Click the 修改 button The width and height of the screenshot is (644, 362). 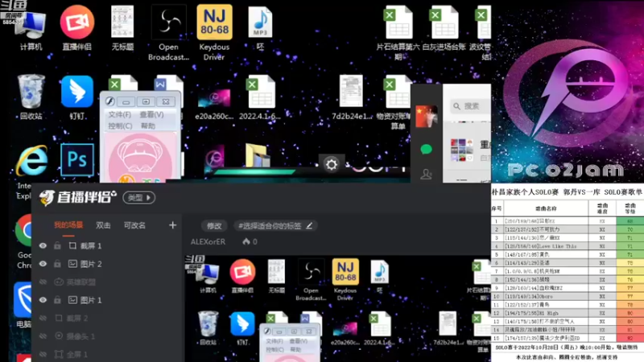tap(214, 226)
